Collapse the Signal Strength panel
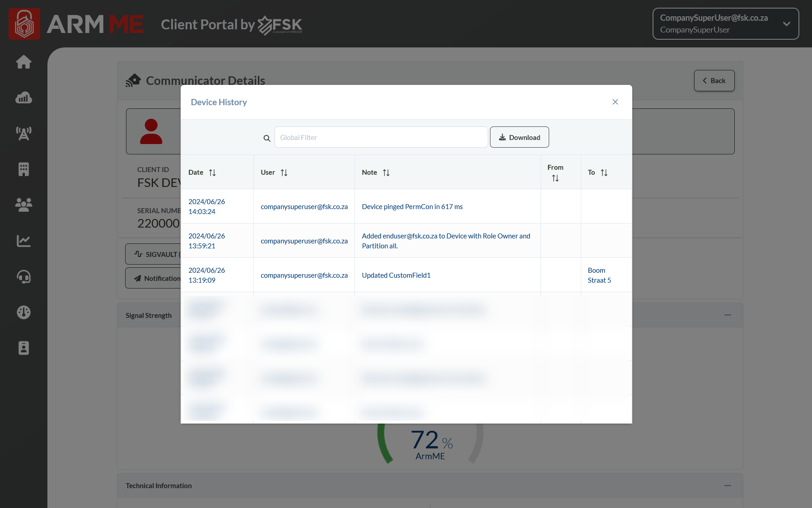812x508 pixels. pos(728,315)
